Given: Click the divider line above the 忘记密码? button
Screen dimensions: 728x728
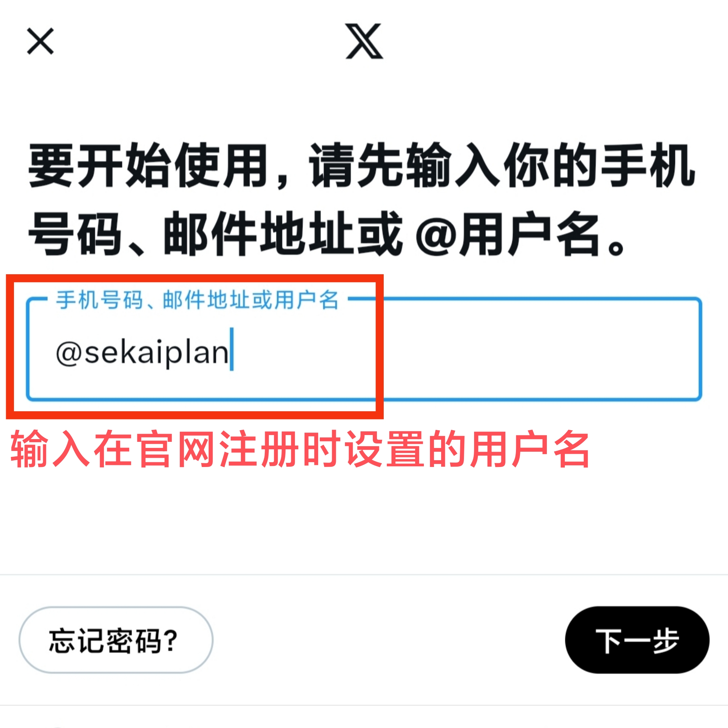Looking at the screenshot, I should click(x=364, y=575).
